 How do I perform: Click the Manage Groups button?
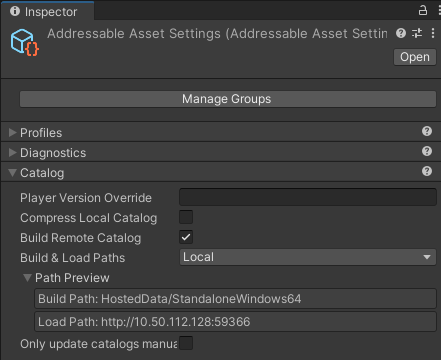[x=228, y=99]
